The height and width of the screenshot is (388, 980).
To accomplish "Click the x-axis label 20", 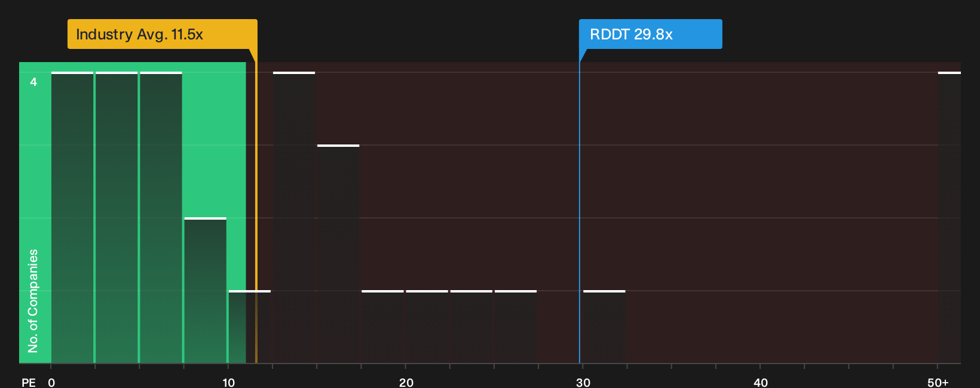I will click(406, 382).
